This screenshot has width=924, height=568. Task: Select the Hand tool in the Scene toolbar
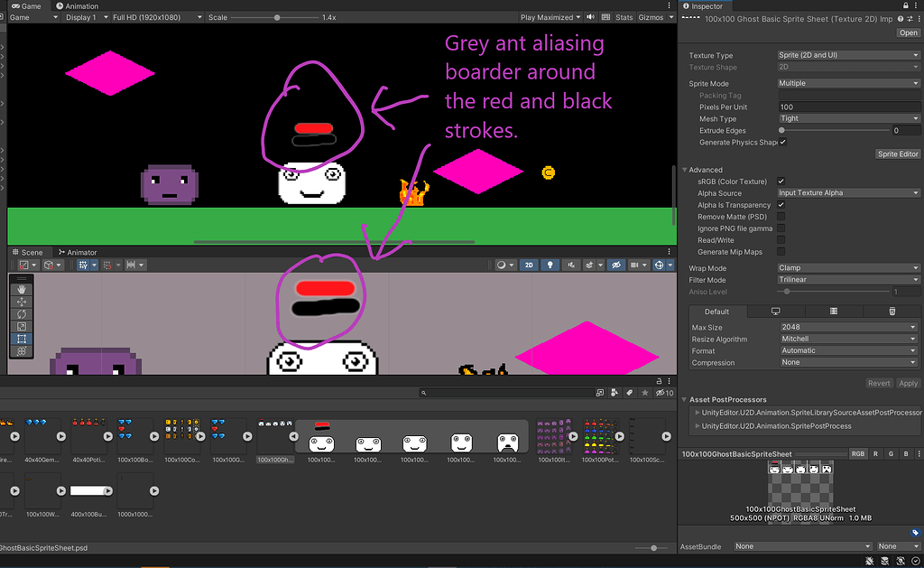(21, 291)
